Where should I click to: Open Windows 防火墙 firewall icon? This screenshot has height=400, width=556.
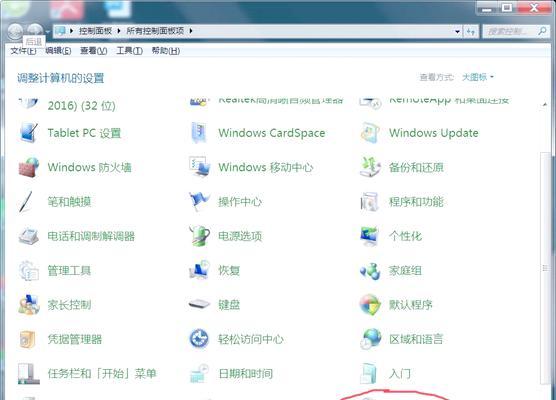[28, 167]
